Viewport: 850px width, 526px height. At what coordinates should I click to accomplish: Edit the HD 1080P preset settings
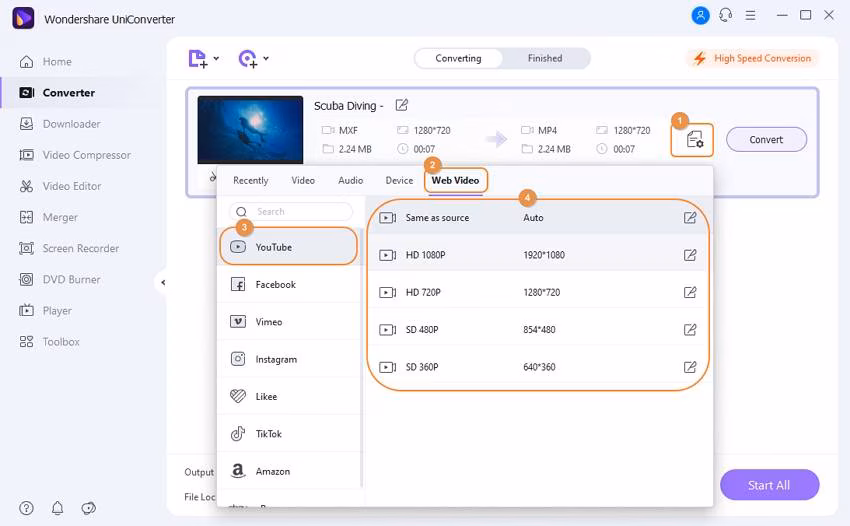click(x=690, y=255)
